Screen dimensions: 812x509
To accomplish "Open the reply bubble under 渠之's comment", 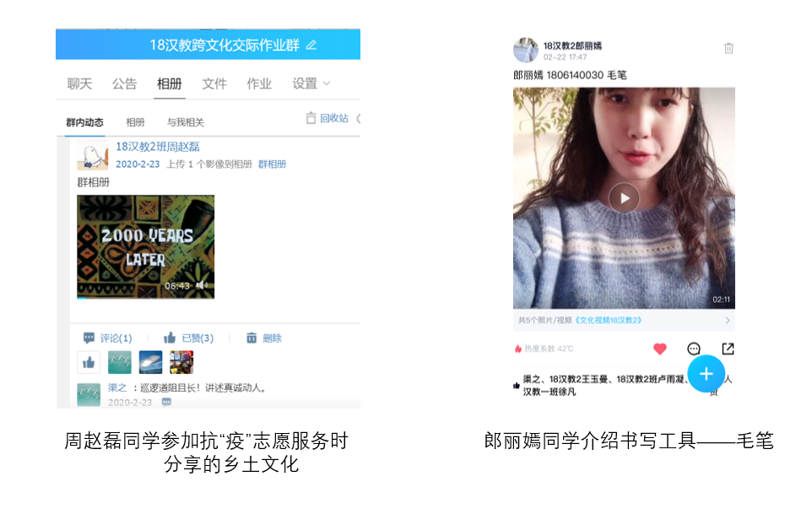I will point(166,403).
